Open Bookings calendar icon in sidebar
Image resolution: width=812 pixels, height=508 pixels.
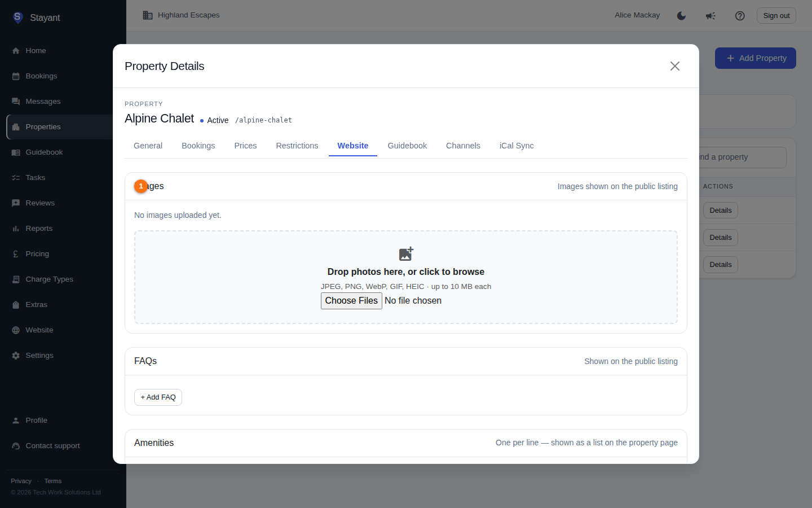16,76
